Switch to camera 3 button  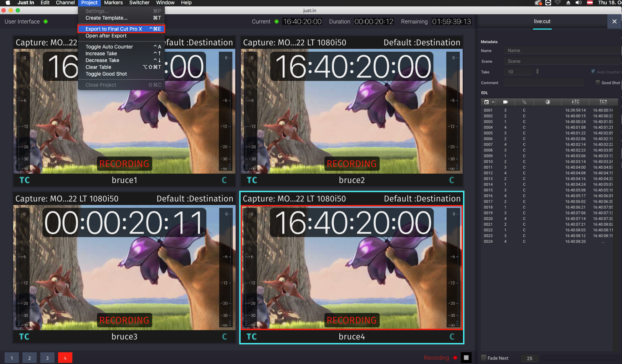pos(47,358)
